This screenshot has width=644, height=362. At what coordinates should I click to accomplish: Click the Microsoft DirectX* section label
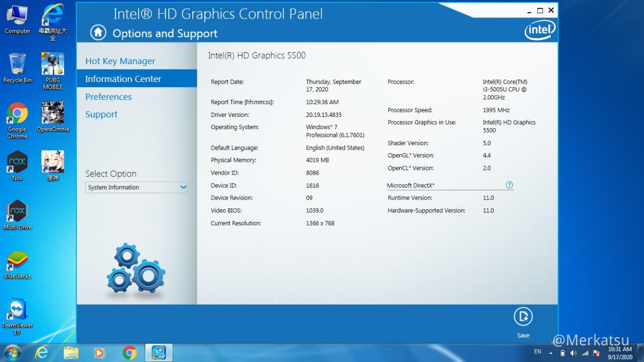(x=411, y=185)
